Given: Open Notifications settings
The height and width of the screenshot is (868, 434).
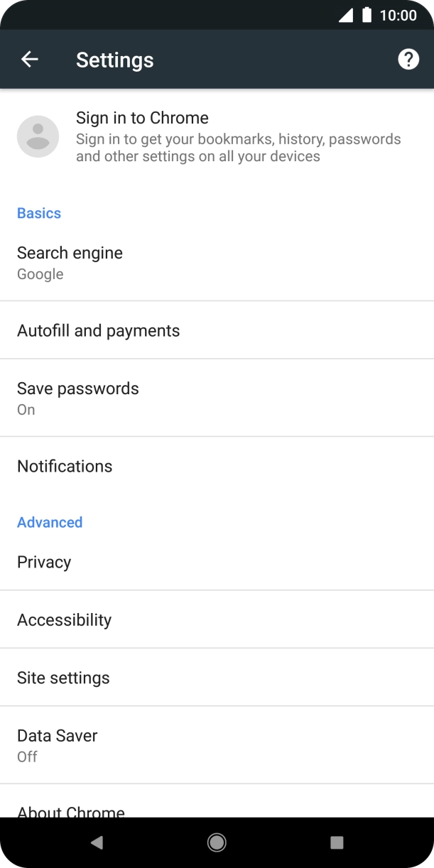Looking at the screenshot, I should (x=65, y=466).
